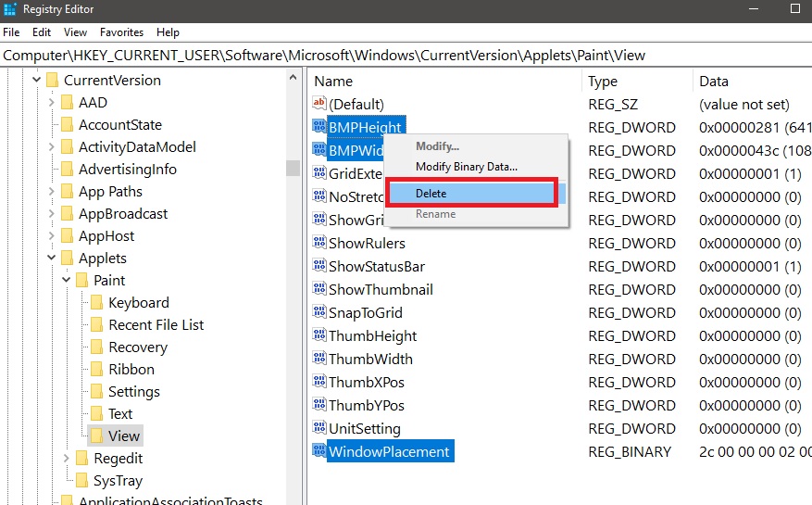
Task: Click the BMPHeight DWORD icon
Action: point(319,126)
